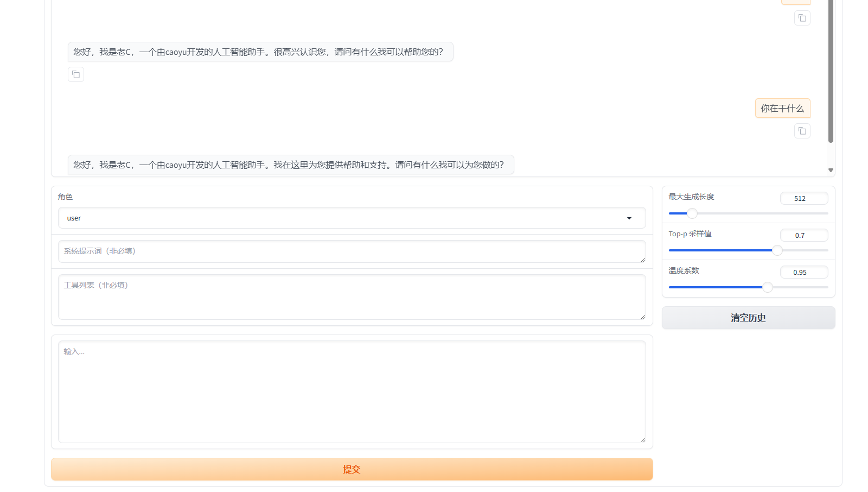The image size is (868, 492).
Task: Click the copy icon below the 你在干什么 message
Action: coord(802,131)
